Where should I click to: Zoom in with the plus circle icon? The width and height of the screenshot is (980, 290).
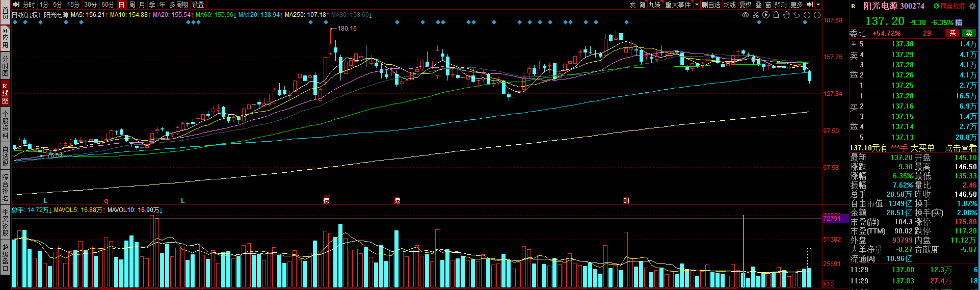click(807, 15)
